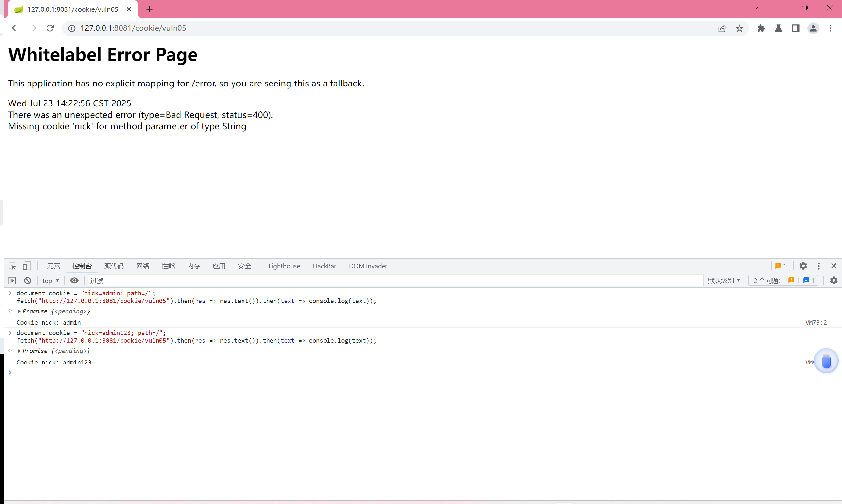Open the top context dropdown

[51, 281]
